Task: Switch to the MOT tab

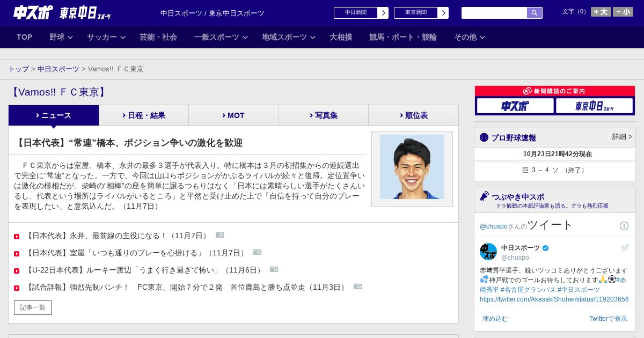Action: (233, 115)
